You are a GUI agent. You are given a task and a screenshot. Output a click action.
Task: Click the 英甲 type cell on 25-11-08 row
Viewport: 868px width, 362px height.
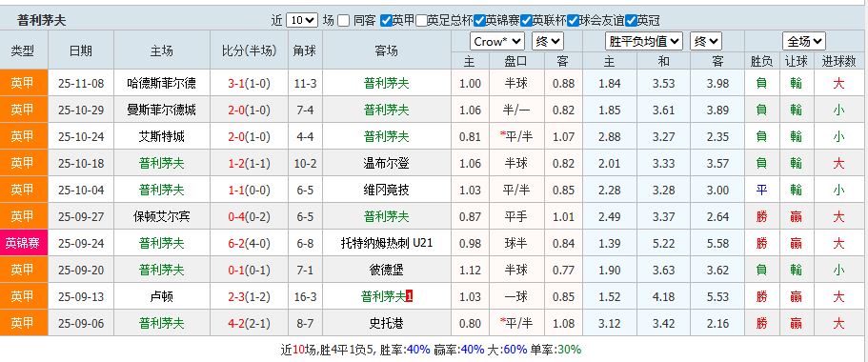tap(23, 84)
